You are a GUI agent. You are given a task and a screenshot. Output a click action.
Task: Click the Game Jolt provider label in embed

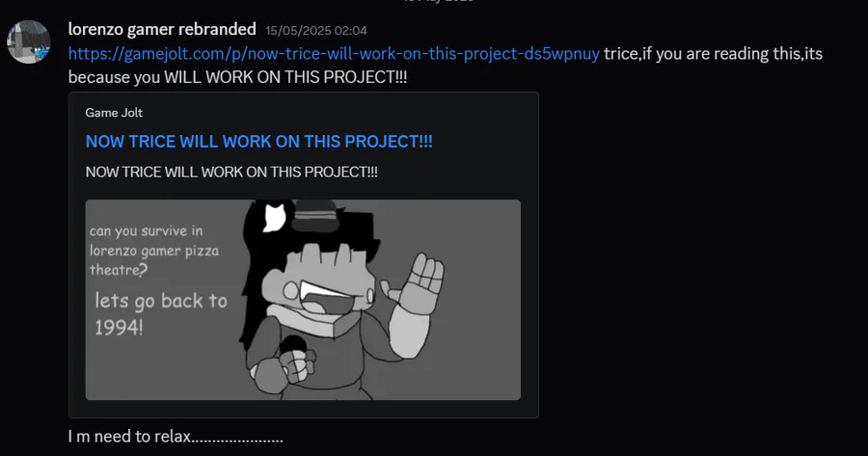point(114,113)
